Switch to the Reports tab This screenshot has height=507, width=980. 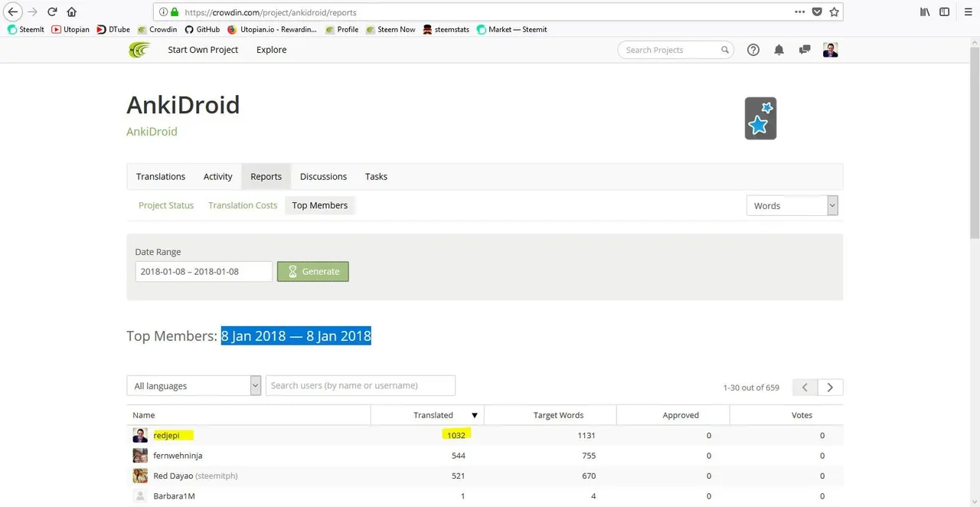pyautogui.click(x=266, y=176)
